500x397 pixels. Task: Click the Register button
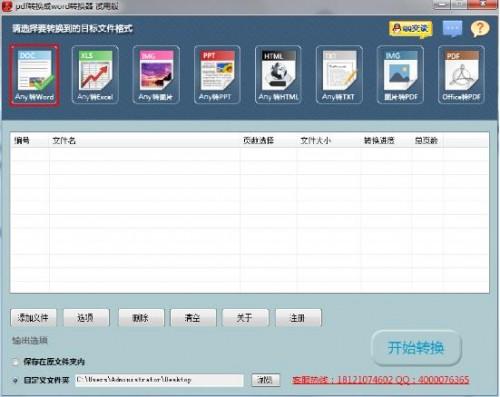[x=298, y=318]
